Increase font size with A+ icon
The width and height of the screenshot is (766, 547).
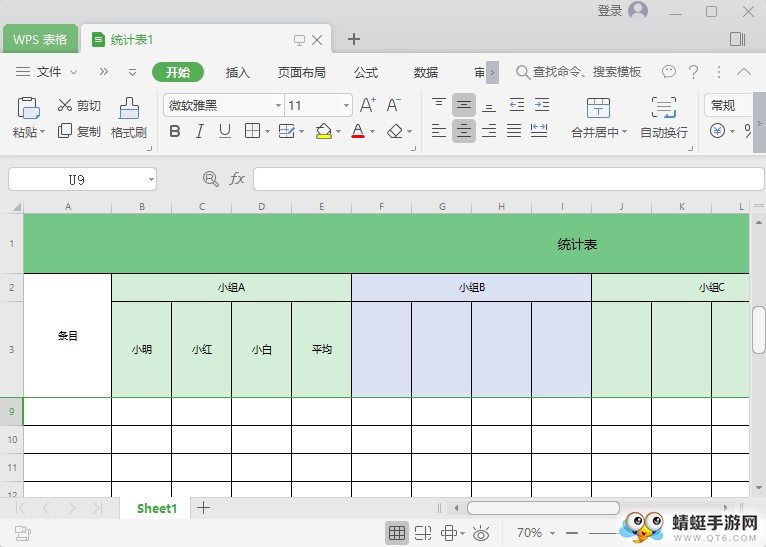tap(367, 105)
